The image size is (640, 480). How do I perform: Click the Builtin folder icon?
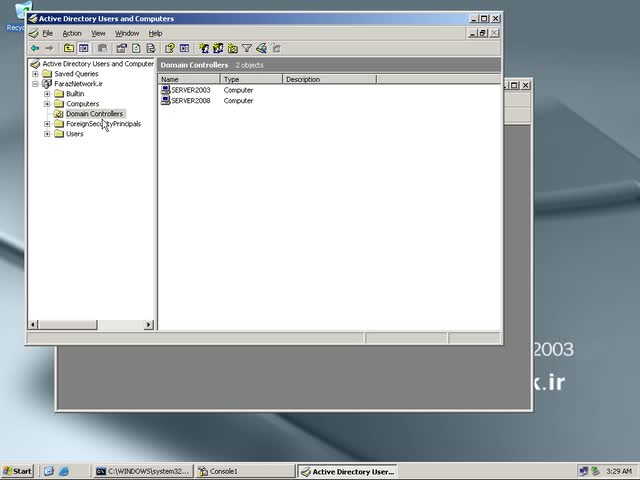click(x=59, y=94)
